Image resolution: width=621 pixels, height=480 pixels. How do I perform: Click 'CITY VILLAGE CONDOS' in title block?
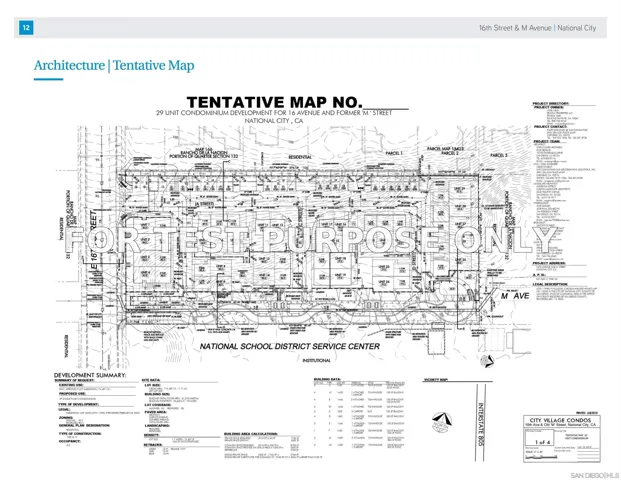tap(560, 420)
